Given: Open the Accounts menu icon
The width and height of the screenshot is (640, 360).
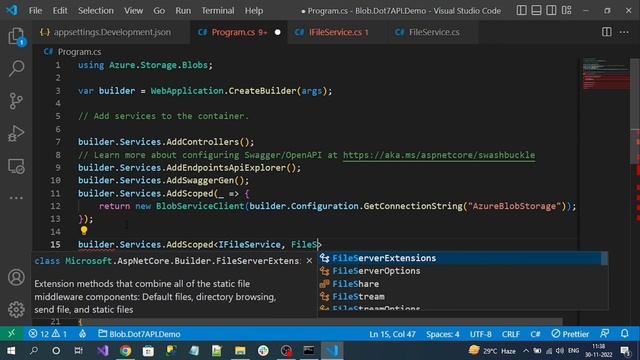Looking at the screenshot, I should pos(16,278).
